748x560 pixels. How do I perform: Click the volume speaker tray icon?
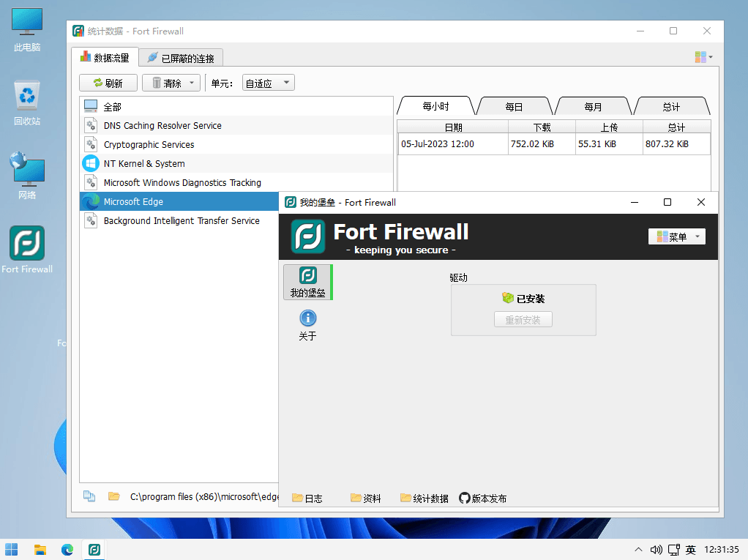click(x=656, y=550)
